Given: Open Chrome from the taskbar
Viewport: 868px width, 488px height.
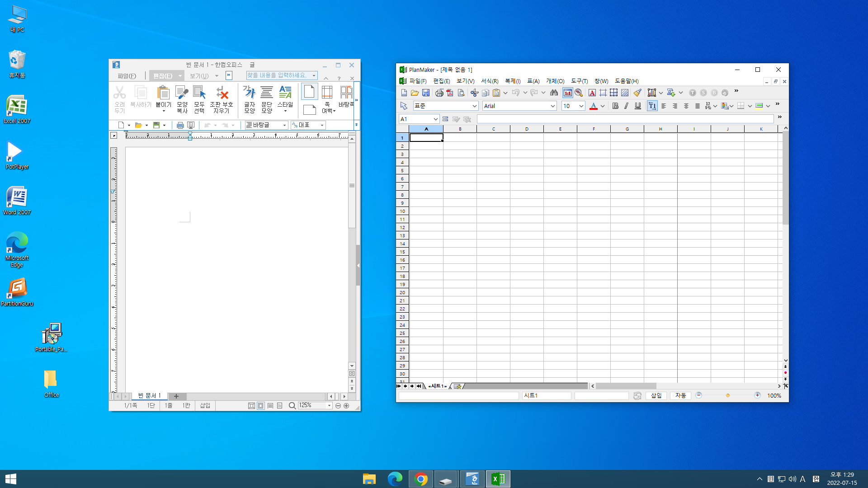Looking at the screenshot, I should point(420,479).
